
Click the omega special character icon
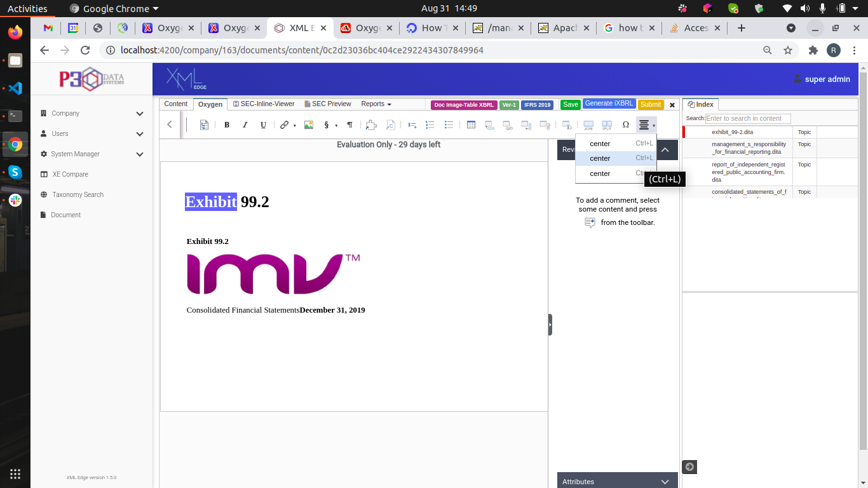[625, 125]
